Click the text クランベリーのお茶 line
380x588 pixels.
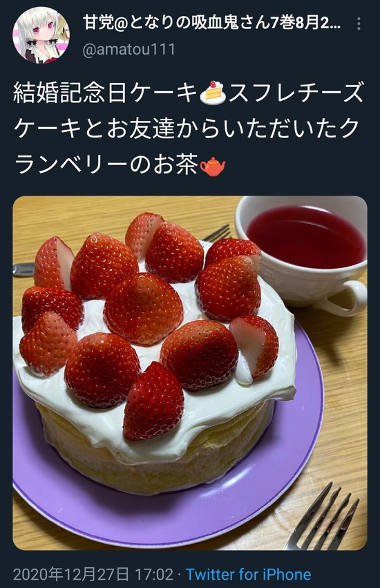coord(106,166)
